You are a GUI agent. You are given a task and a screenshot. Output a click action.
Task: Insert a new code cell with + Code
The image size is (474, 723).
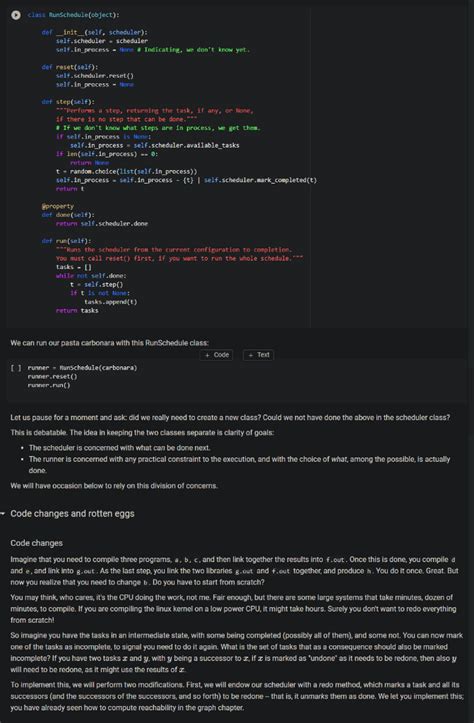pos(217,355)
